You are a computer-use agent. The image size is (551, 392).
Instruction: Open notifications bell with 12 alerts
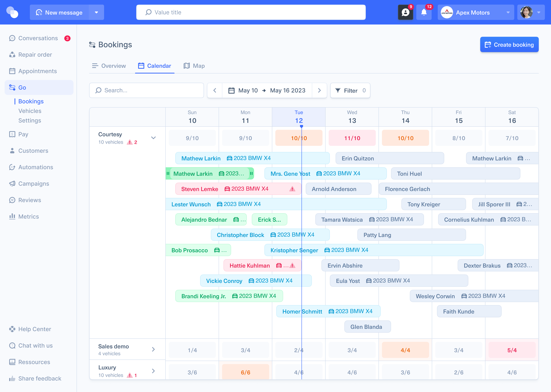click(424, 12)
